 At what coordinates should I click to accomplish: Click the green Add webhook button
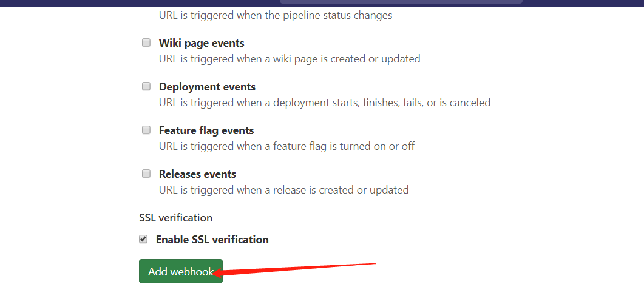[x=180, y=271]
